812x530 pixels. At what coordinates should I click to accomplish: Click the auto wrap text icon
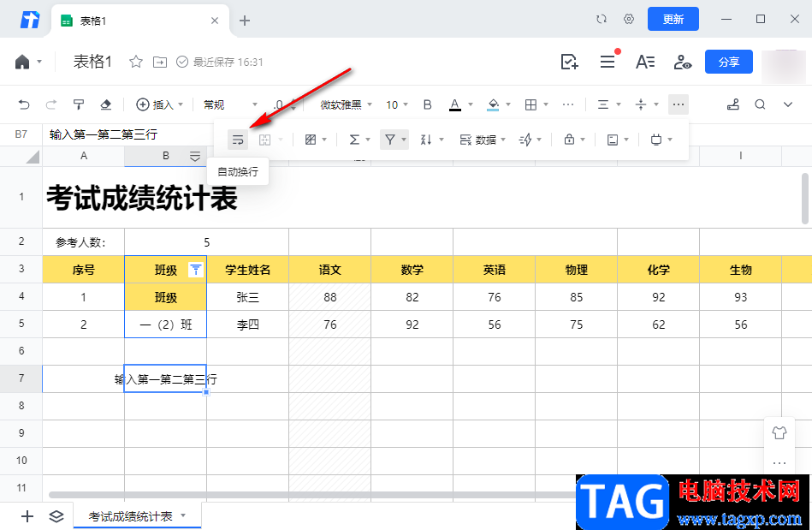pyautogui.click(x=238, y=140)
